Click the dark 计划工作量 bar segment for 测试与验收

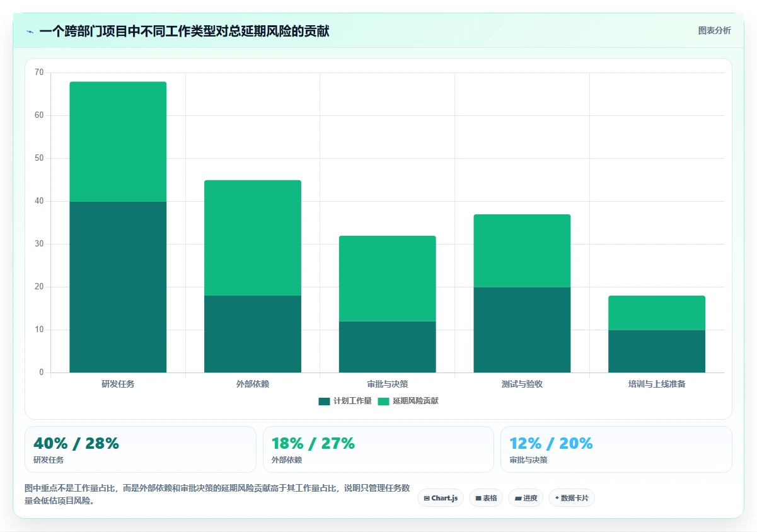click(x=522, y=330)
